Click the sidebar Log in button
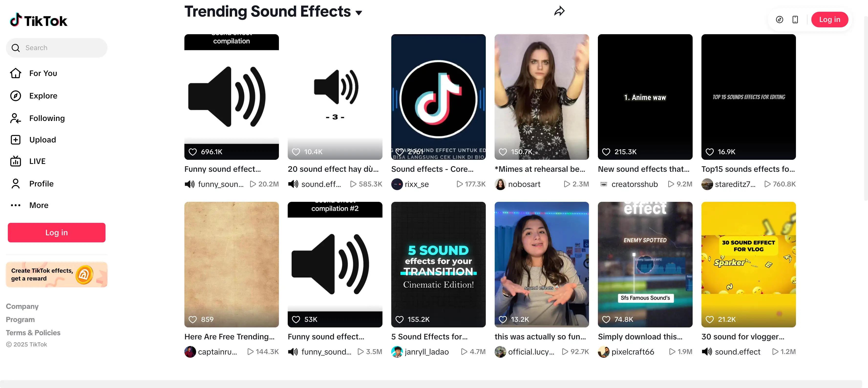 point(57,233)
